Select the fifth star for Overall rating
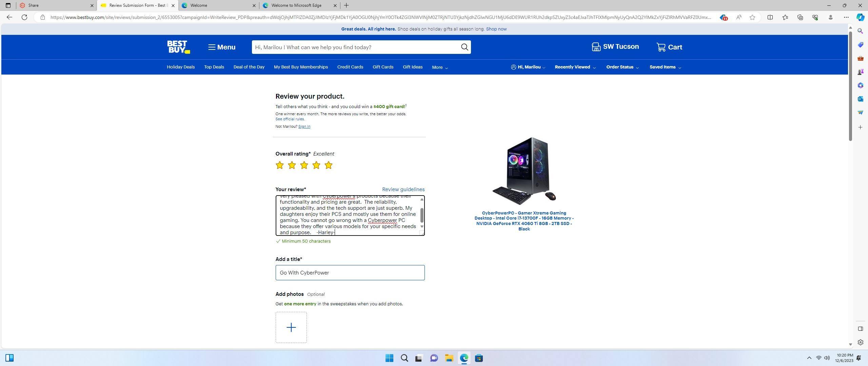 [x=328, y=165]
